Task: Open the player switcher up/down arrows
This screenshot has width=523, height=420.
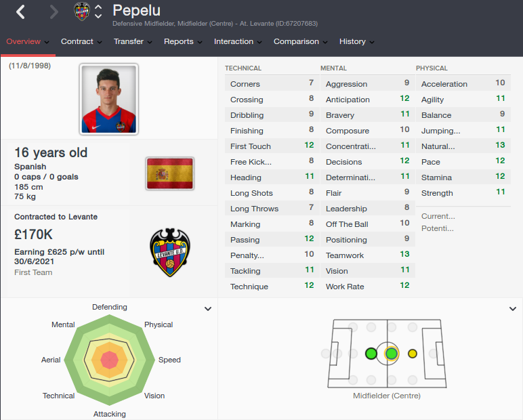Action: (x=98, y=12)
